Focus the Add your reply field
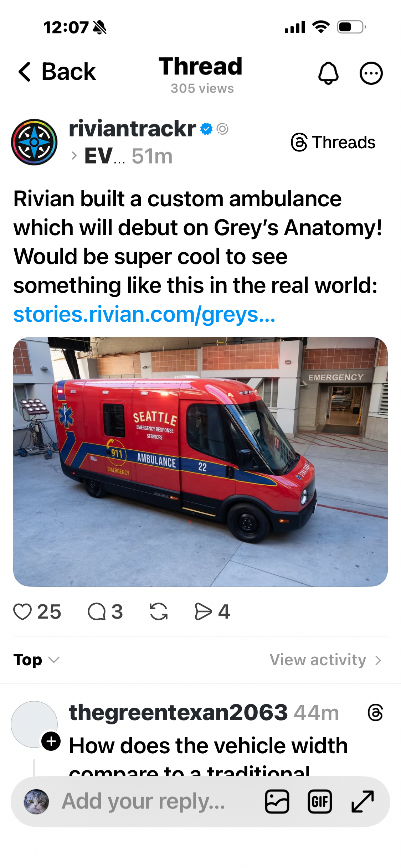Screen dimensions: 401x868 coord(143,801)
